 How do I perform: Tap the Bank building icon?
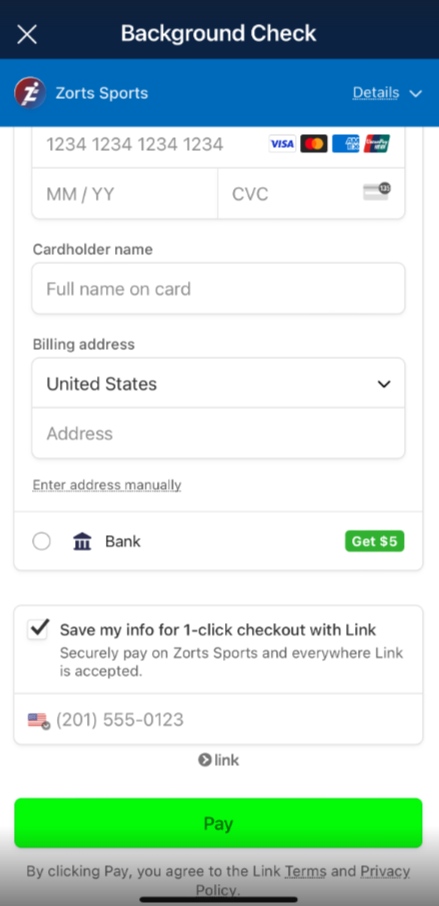[83, 541]
